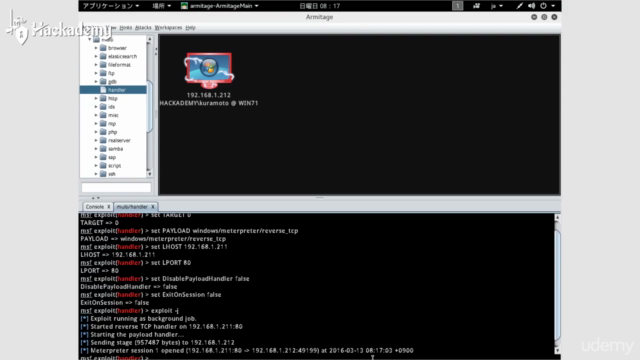
Task: Click the elasticsearch folder icon
Action: click(103, 56)
